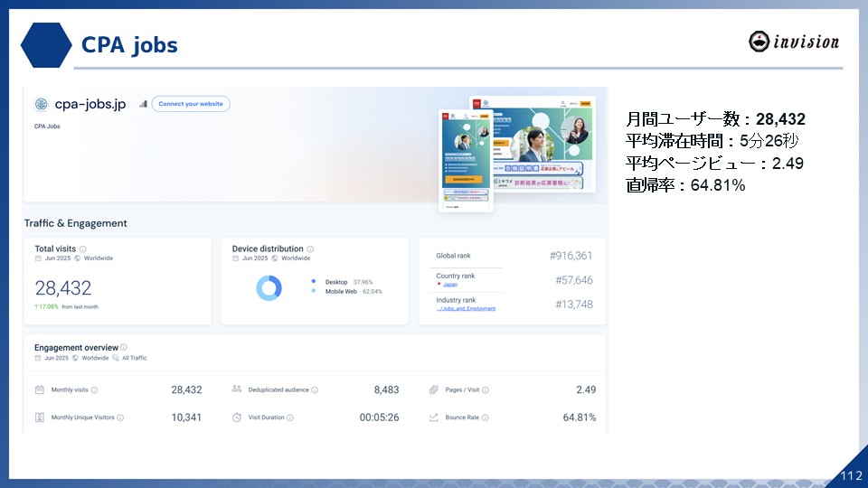Click the invision logo
This screenshot has height=488, width=868.
point(794,42)
